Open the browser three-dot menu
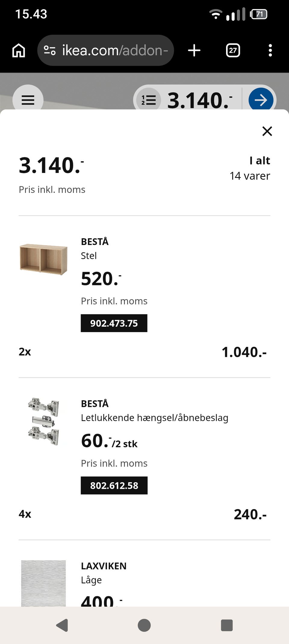 [x=270, y=50]
